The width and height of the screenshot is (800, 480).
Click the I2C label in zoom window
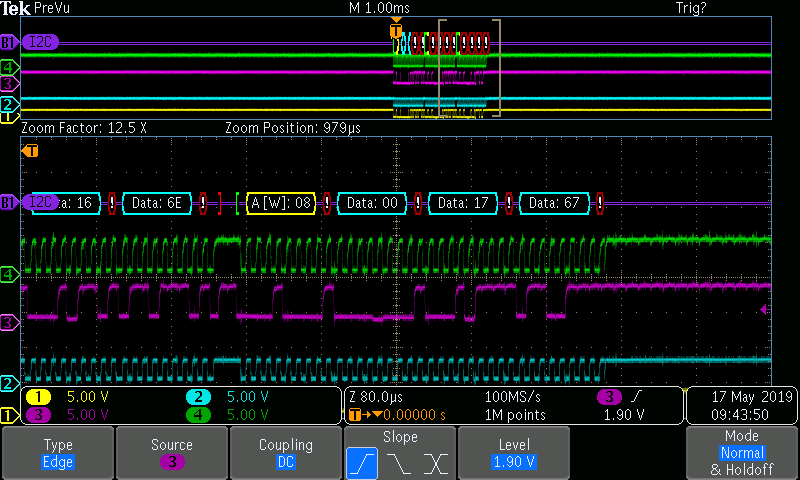(40, 203)
